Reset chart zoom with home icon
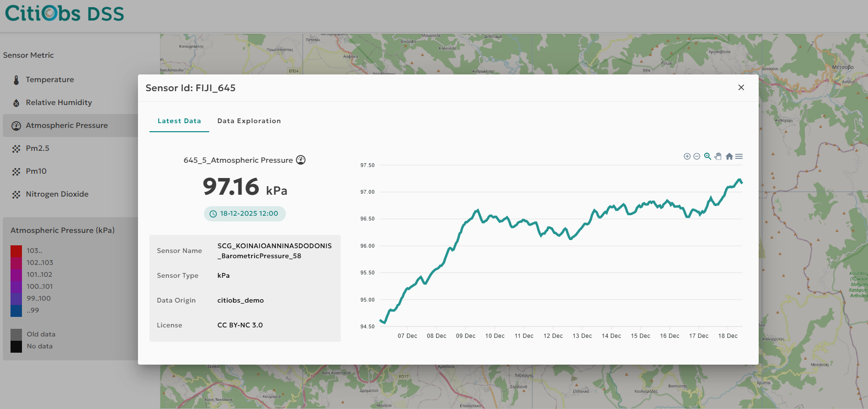The width and height of the screenshot is (868, 409). pos(729,157)
